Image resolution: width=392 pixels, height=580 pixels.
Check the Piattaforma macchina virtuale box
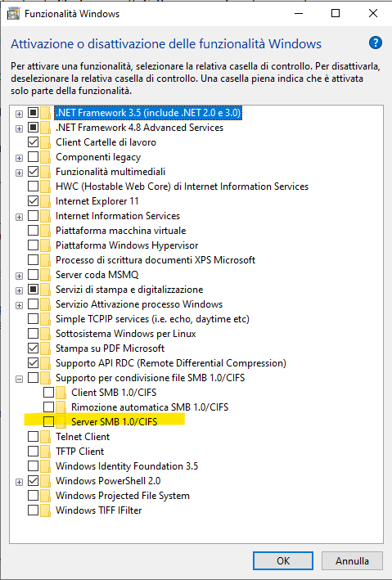tap(34, 231)
